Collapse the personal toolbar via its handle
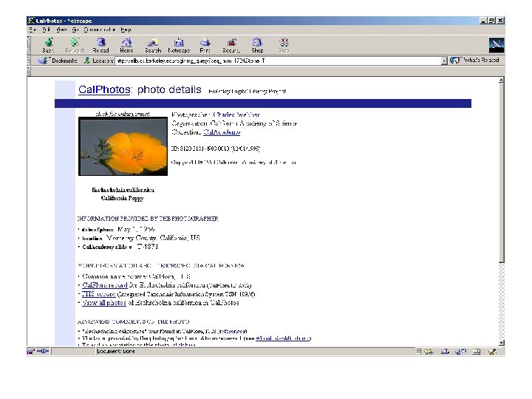Viewport: 532px width, 399px height. [29, 71]
